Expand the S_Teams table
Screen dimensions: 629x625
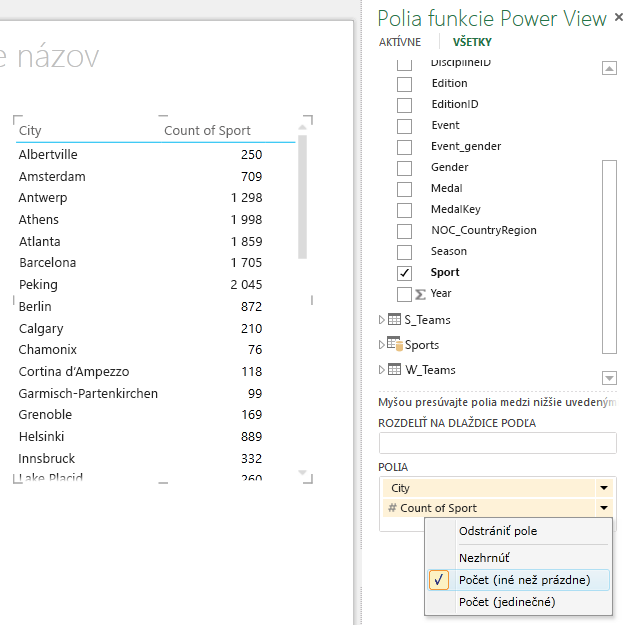click(381, 320)
